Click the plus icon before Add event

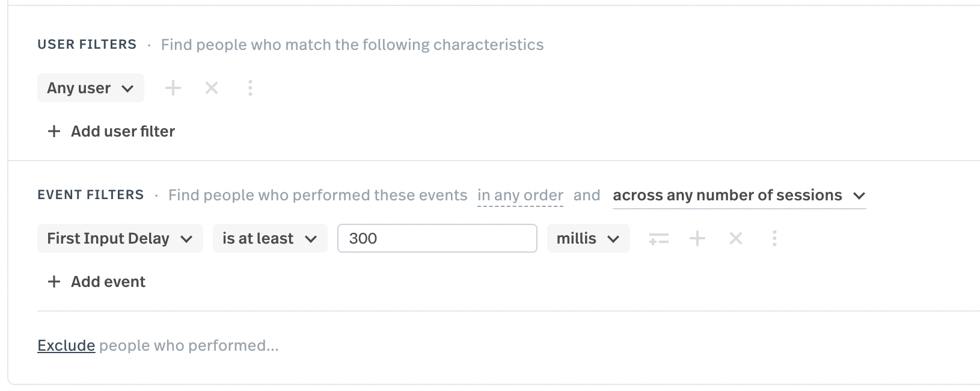54,282
